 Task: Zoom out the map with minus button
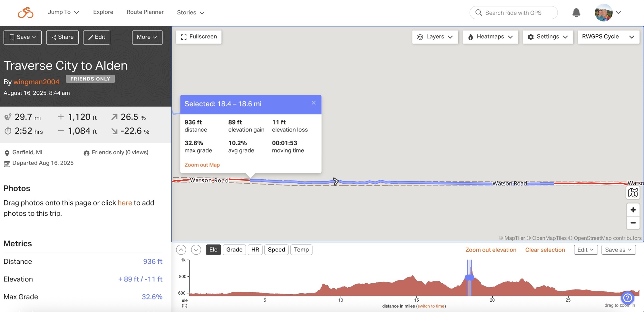click(633, 223)
